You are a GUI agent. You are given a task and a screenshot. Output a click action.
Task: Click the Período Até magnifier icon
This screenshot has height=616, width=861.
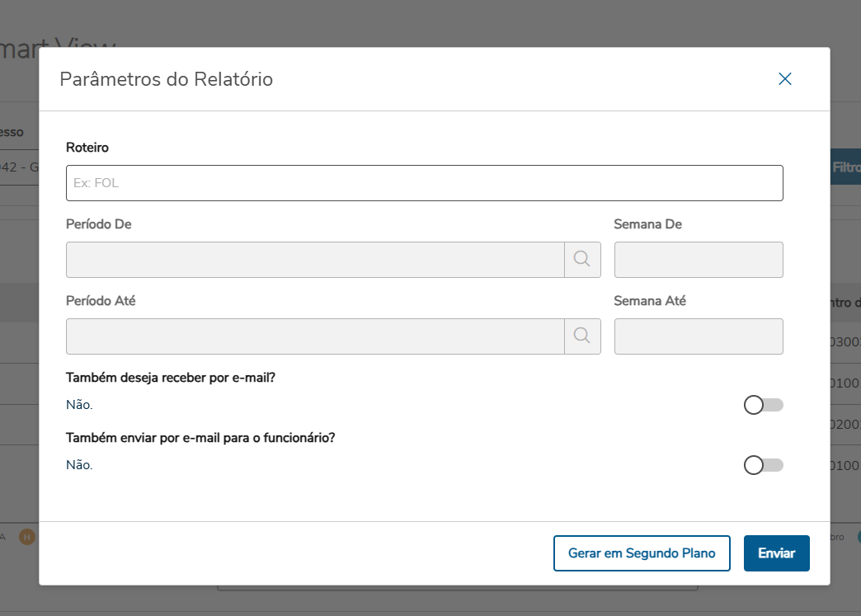tap(582, 336)
